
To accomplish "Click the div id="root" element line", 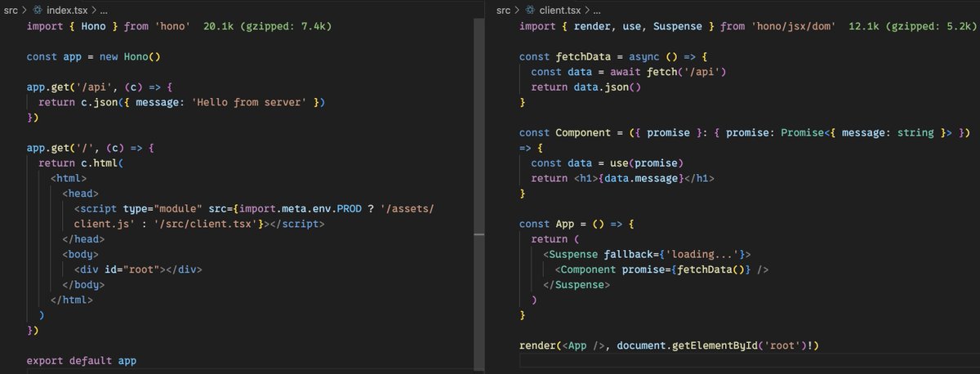I will 138,269.
